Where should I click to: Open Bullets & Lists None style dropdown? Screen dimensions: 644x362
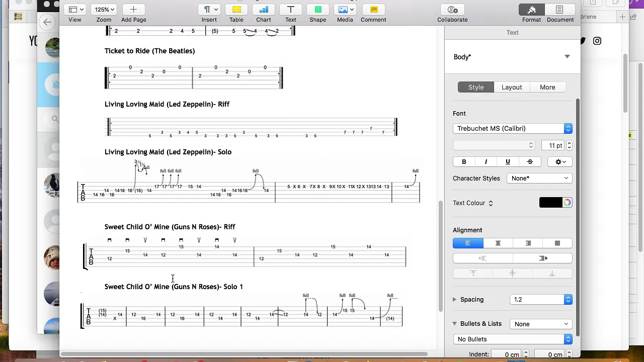tap(541, 324)
